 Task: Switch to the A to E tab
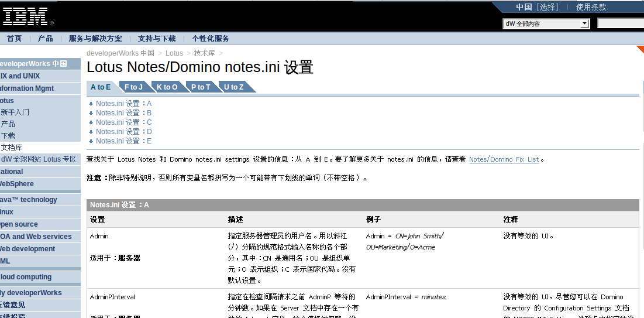pos(101,87)
